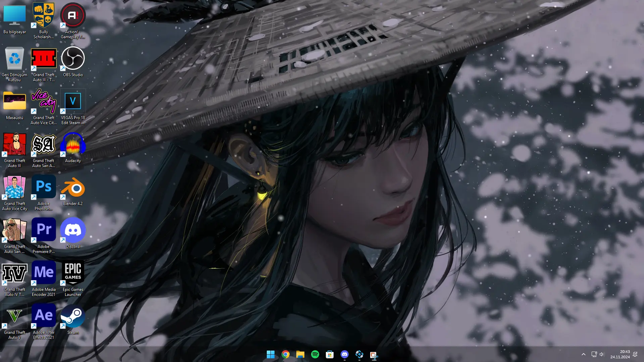
Task: Select the SA logo San Andreas shortcut
Action: coord(44,150)
